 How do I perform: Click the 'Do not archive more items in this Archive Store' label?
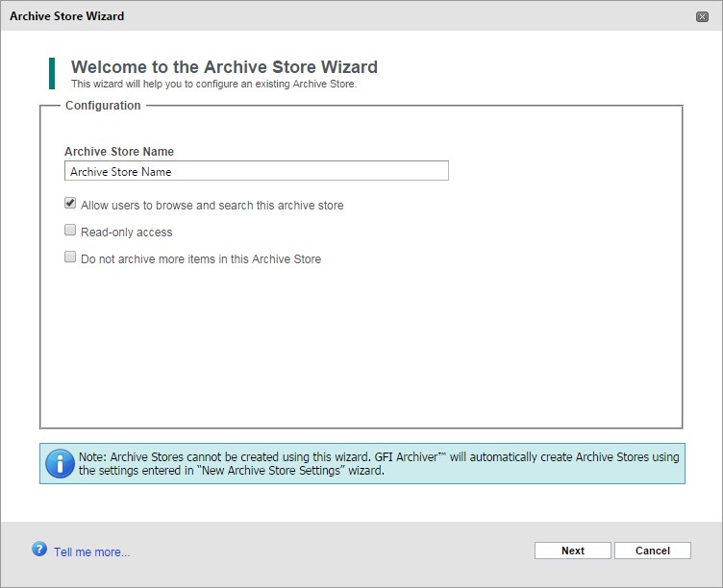coord(201,259)
